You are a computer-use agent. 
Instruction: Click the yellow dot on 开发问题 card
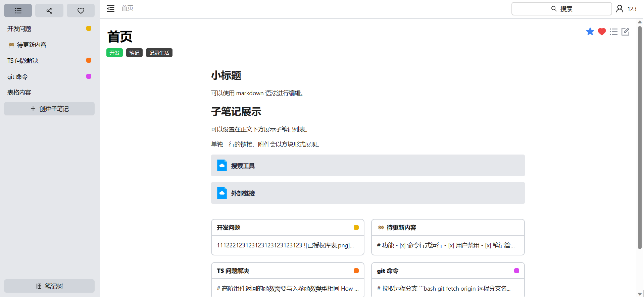point(356,228)
